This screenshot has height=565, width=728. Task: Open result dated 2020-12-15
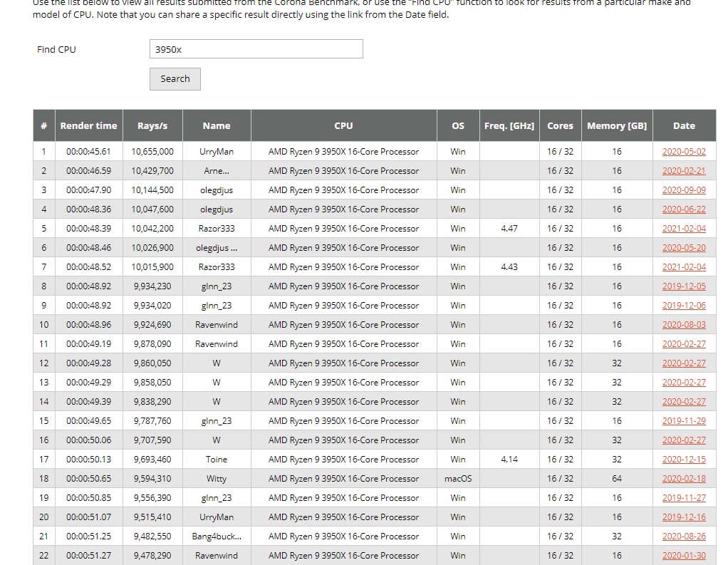pos(683,459)
